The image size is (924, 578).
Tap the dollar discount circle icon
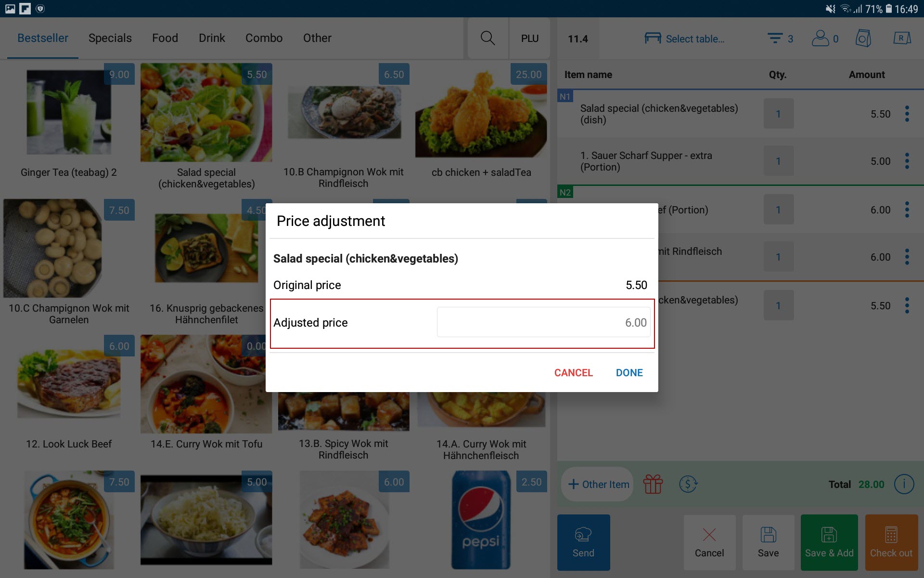click(x=688, y=484)
